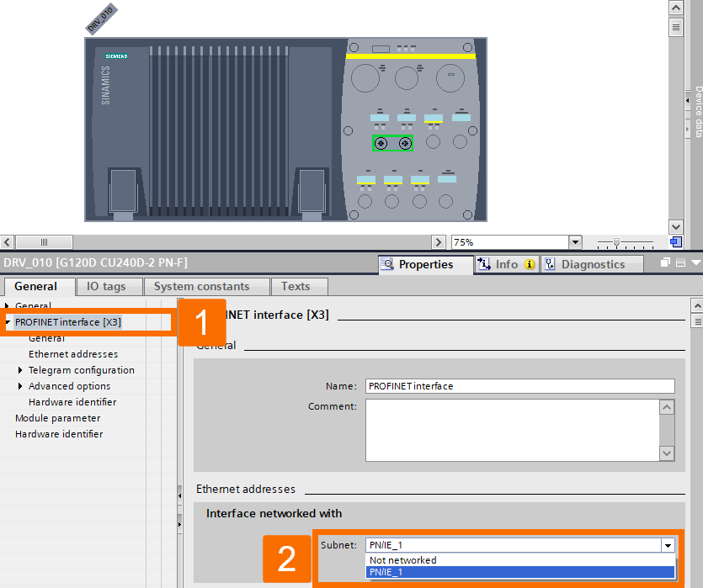Click inside the Comment text area

513,430
